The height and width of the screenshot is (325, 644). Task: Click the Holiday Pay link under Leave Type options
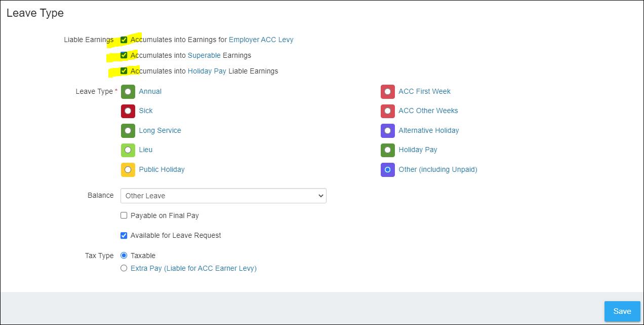[418, 150]
